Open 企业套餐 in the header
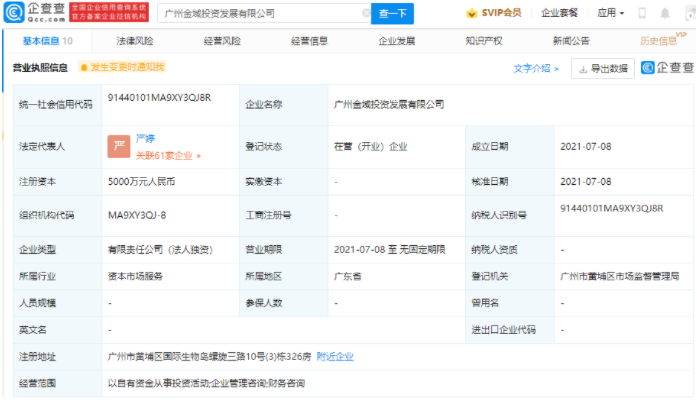 click(x=559, y=13)
